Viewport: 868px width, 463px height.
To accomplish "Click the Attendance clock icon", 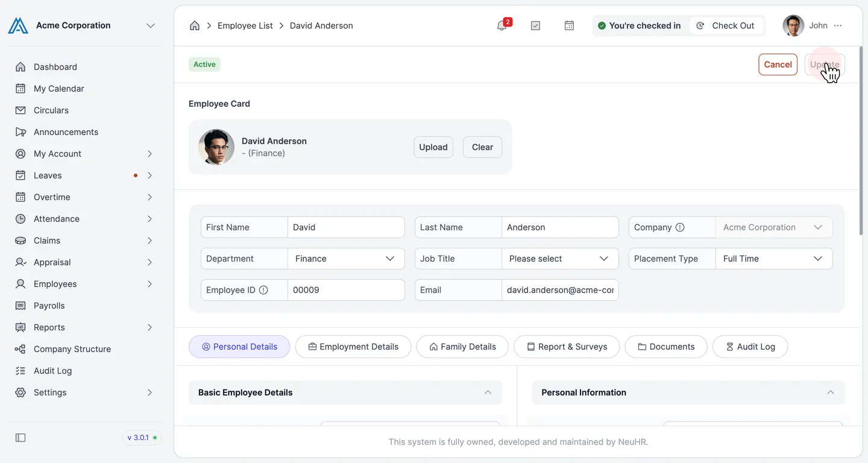I will [x=20, y=219].
